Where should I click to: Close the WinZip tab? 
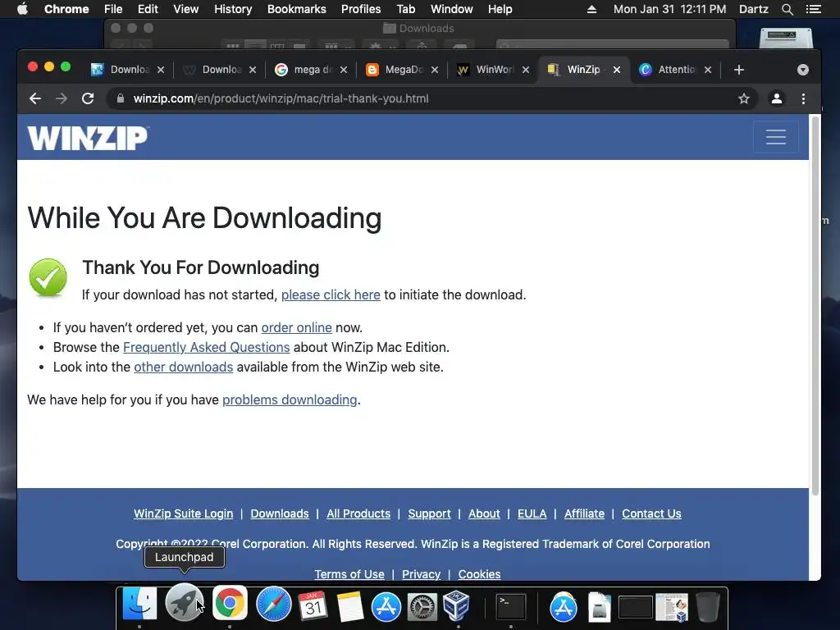tap(617, 70)
